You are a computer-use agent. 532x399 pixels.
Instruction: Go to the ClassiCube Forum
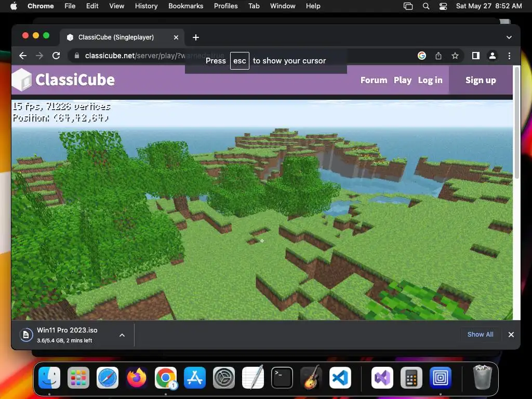[x=374, y=80]
